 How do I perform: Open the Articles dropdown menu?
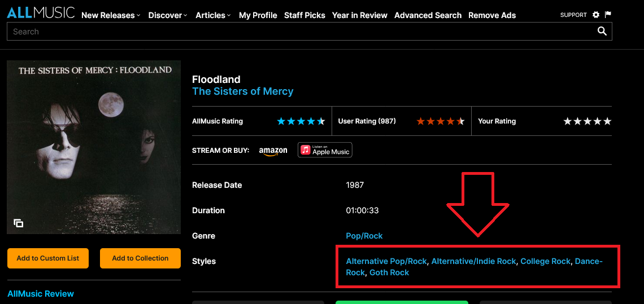coord(213,15)
